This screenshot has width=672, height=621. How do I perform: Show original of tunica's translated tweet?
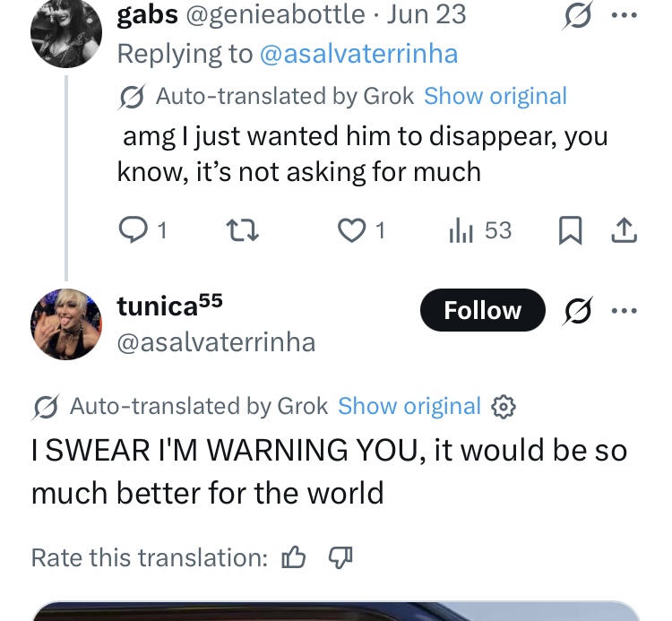click(x=409, y=406)
